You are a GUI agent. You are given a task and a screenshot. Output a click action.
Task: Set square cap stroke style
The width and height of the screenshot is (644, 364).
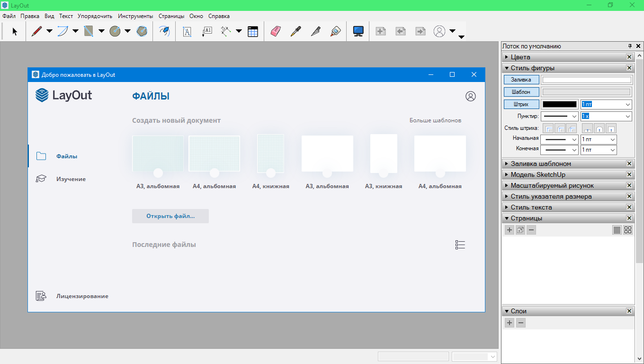[611, 128]
